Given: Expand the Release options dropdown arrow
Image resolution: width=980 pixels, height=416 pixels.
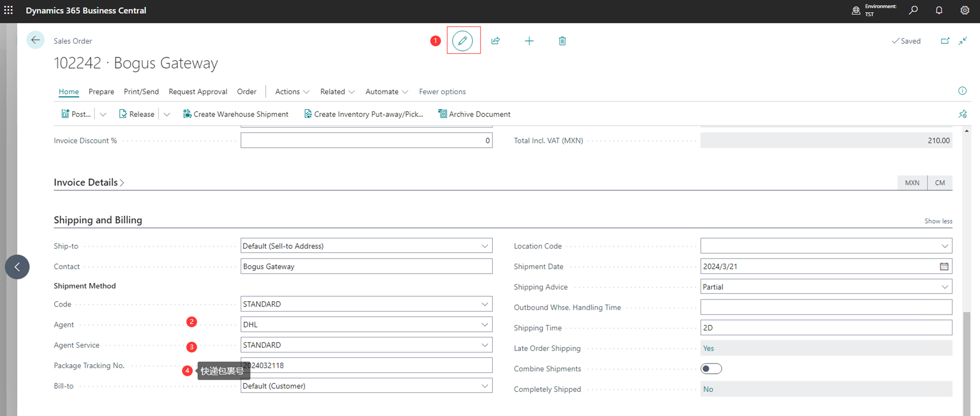Looking at the screenshot, I should [x=167, y=114].
